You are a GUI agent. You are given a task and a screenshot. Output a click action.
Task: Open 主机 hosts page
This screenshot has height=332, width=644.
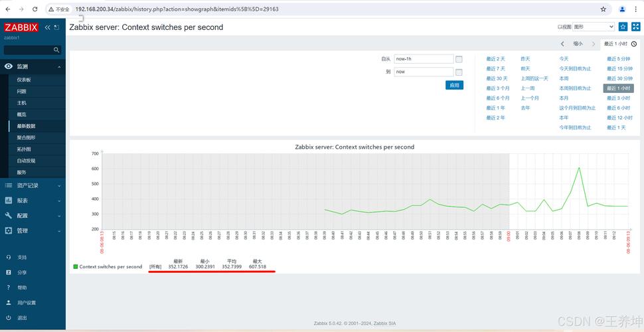click(21, 103)
